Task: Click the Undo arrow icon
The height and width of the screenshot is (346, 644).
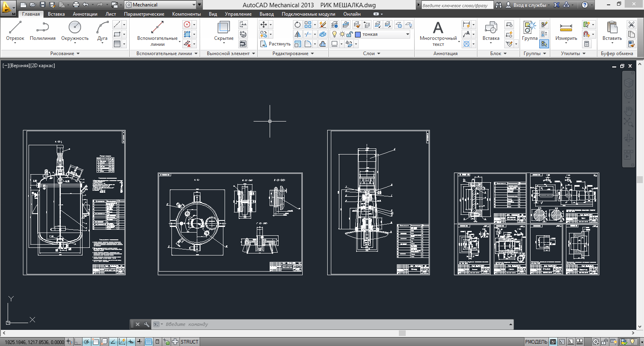Action: coord(86,5)
